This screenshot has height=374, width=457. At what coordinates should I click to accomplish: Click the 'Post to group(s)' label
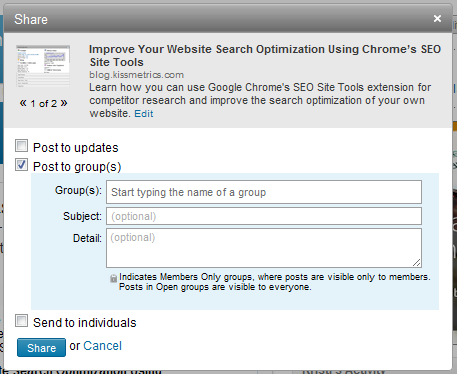point(77,167)
